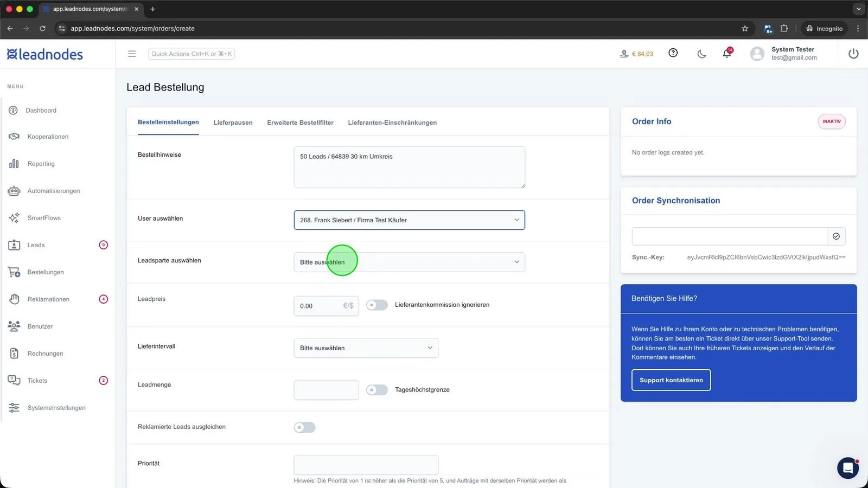868x488 pixels.
Task: Click the Order Synchronisation input field
Action: [x=729, y=236]
